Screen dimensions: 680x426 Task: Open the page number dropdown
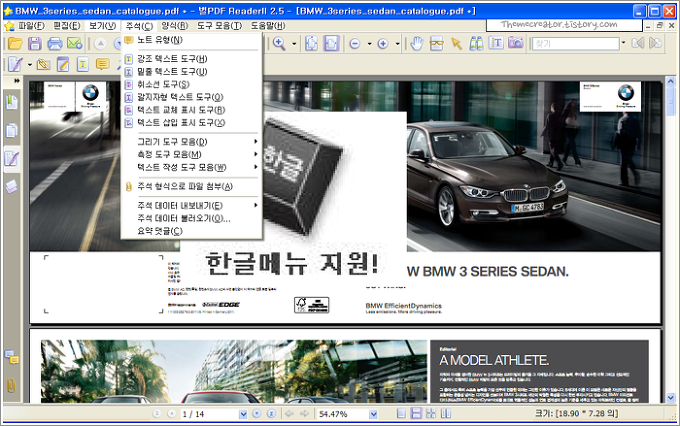(x=243, y=414)
